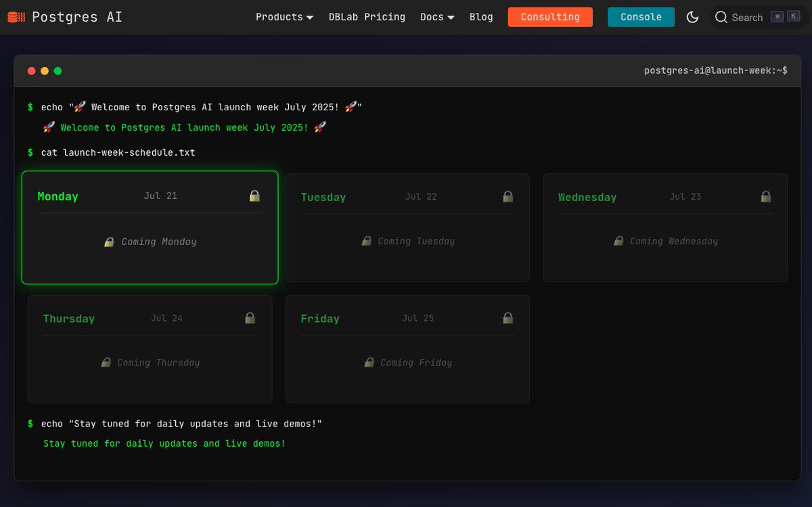Open the Console button
The height and width of the screenshot is (507, 812).
click(x=641, y=17)
